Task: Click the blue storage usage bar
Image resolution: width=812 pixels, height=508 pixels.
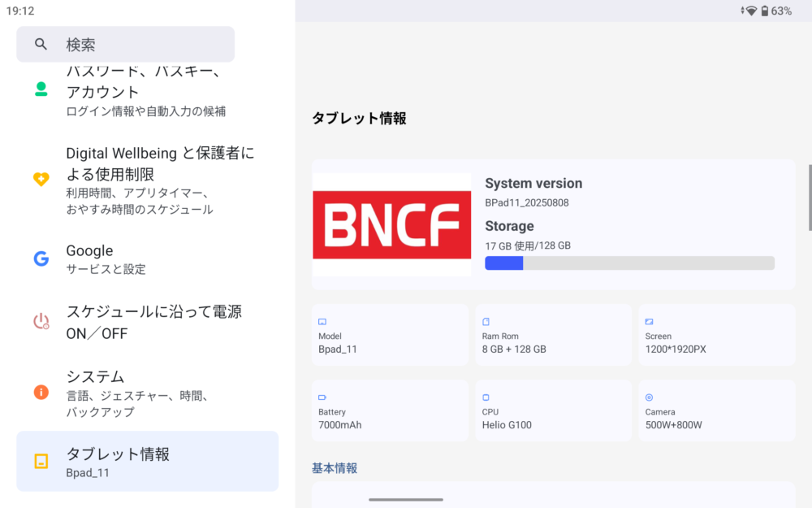Action: pyautogui.click(x=629, y=263)
